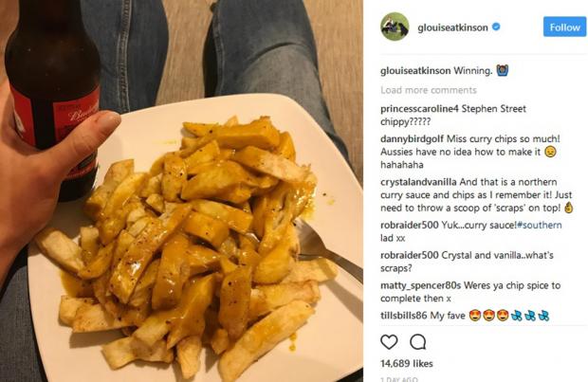Visit dannybirdgolf's profile
The height and width of the screenshot is (382, 588).
(413, 138)
